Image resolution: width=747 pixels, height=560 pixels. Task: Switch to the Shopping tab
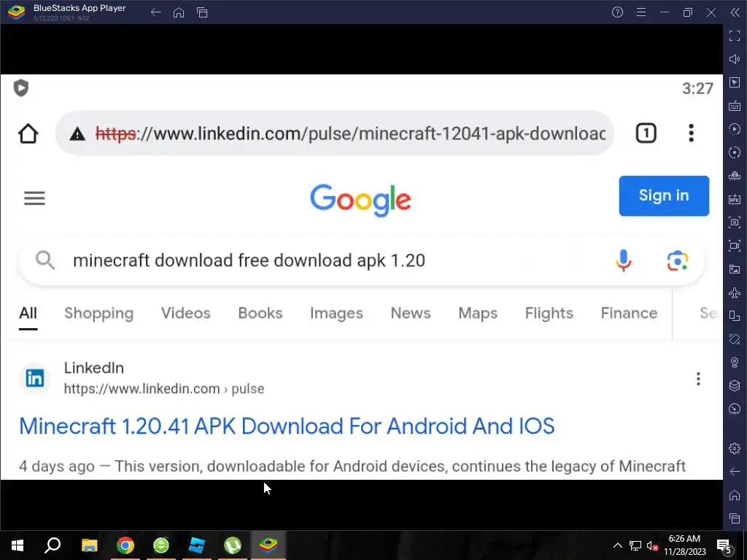coord(99,314)
